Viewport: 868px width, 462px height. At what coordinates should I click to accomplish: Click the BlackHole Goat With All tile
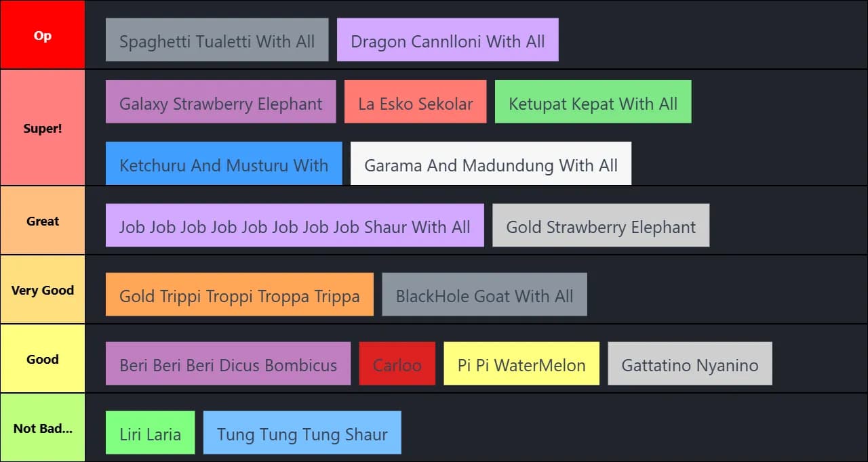(x=484, y=295)
